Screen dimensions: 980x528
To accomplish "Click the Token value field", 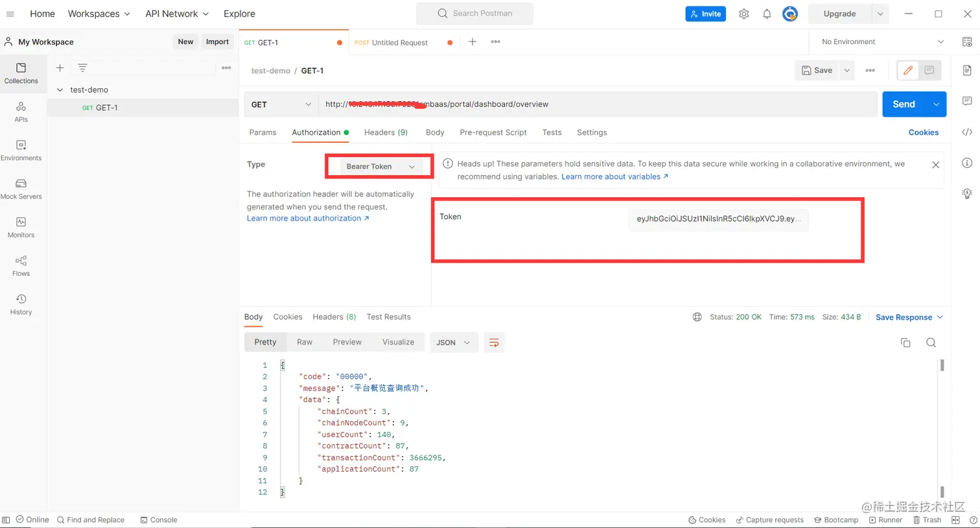I will tap(718, 219).
